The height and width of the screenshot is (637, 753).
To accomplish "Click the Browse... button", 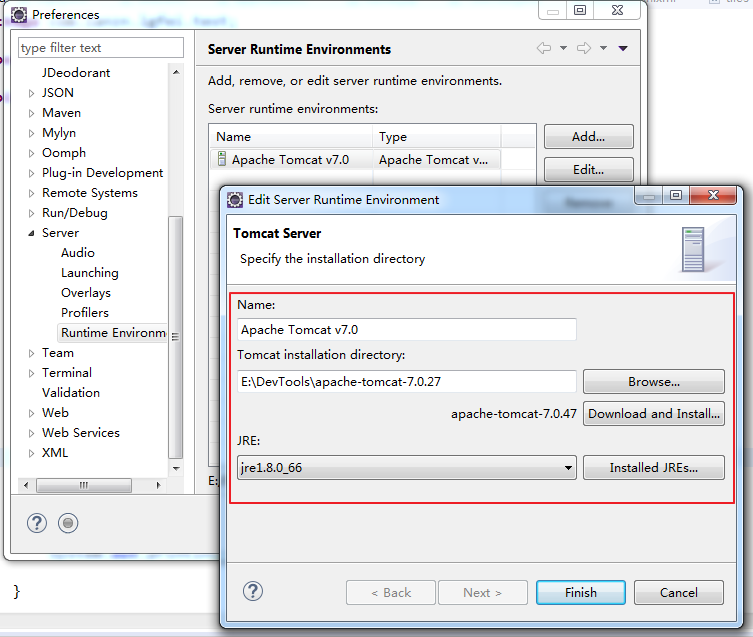I will click(654, 381).
